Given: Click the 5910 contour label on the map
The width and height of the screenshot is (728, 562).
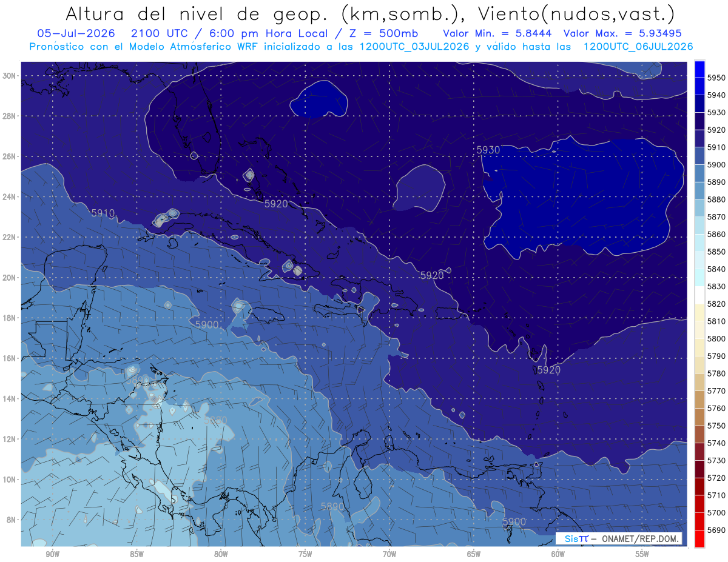Looking at the screenshot, I should 103,213.
